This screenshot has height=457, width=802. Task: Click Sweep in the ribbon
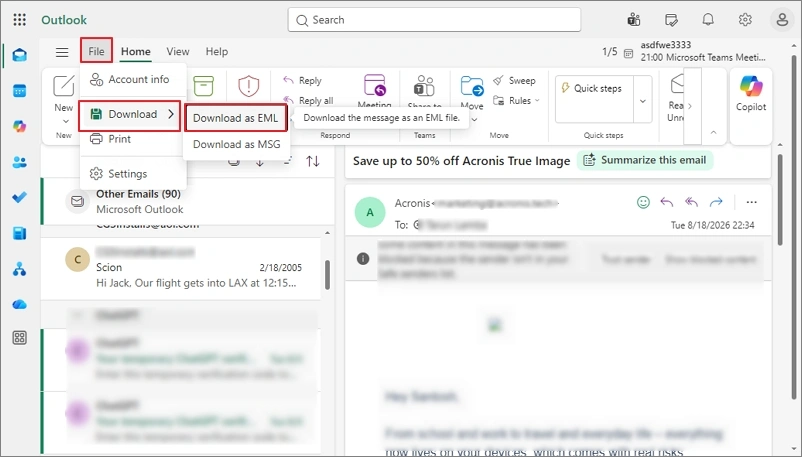pyautogui.click(x=514, y=80)
